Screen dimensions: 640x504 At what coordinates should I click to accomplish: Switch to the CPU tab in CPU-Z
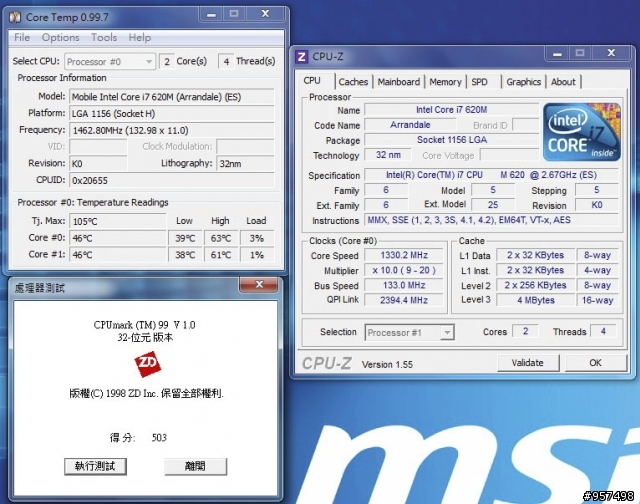pyautogui.click(x=312, y=80)
